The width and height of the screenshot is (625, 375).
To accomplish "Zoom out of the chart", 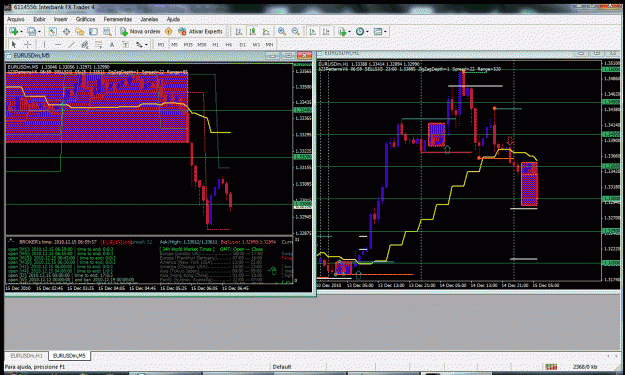I will tap(295, 31).
